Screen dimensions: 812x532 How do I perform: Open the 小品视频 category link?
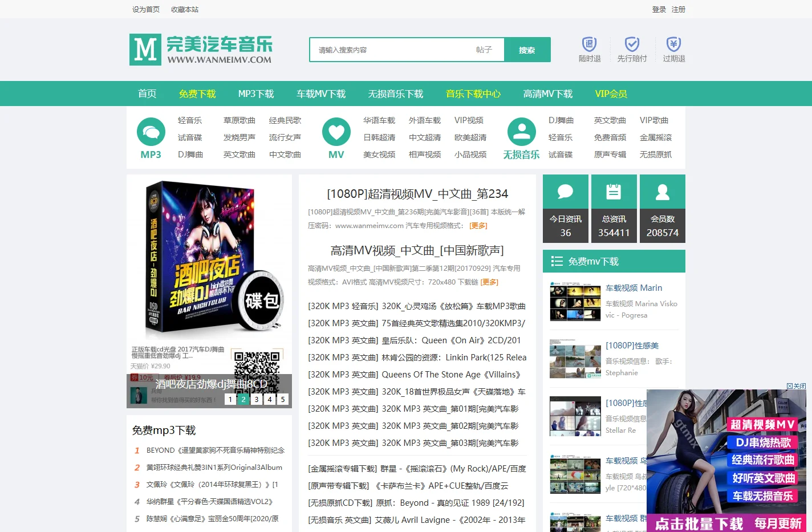(470, 155)
